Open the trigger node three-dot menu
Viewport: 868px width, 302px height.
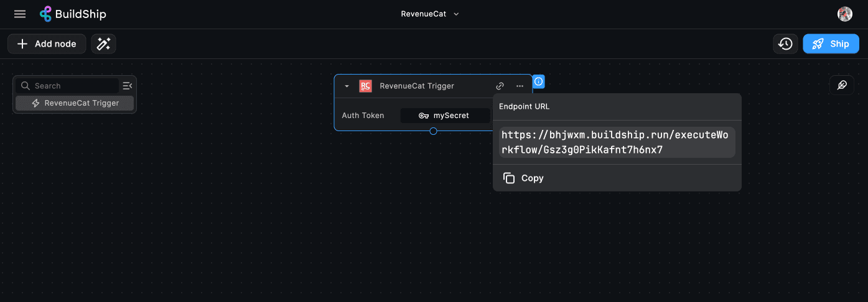pyautogui.click(x=520, y=86)
